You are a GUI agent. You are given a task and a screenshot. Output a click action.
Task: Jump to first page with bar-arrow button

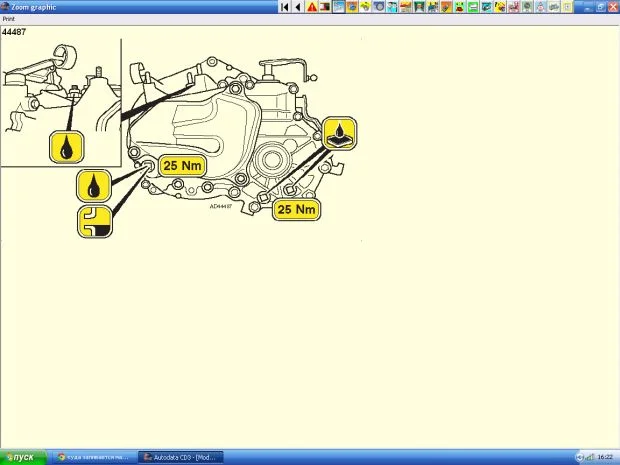285,6
